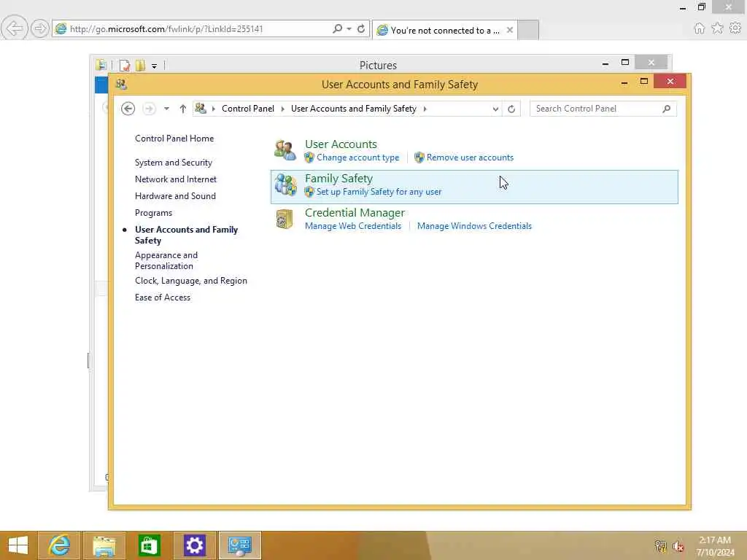This screenshot has width=747, height=560.
Task: Expand the address bar history dropdown
Action: [495, 109]
